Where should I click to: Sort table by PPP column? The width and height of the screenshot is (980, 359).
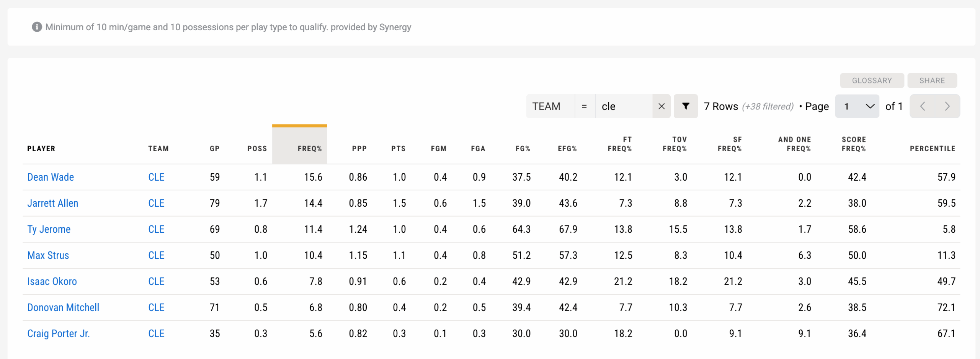[x=359, y=148]
